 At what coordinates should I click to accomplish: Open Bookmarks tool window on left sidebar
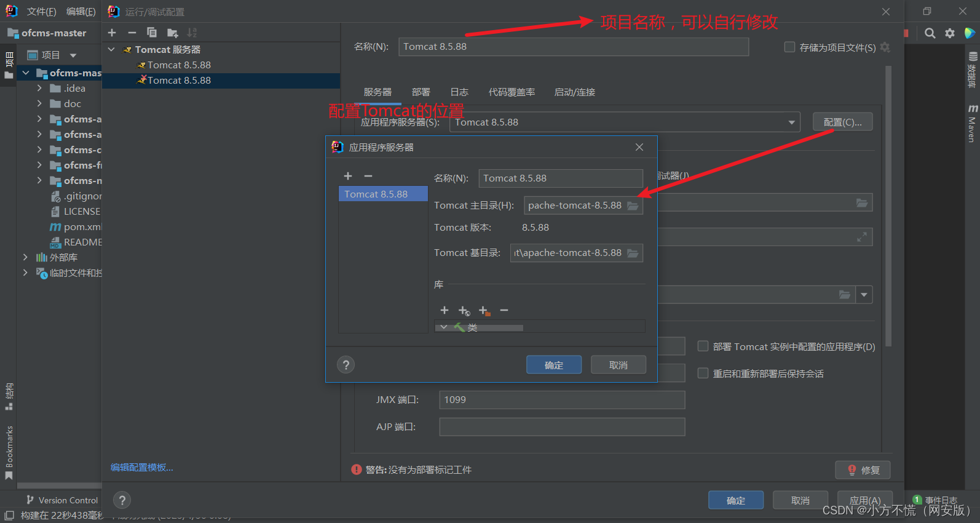coord(9,452)
